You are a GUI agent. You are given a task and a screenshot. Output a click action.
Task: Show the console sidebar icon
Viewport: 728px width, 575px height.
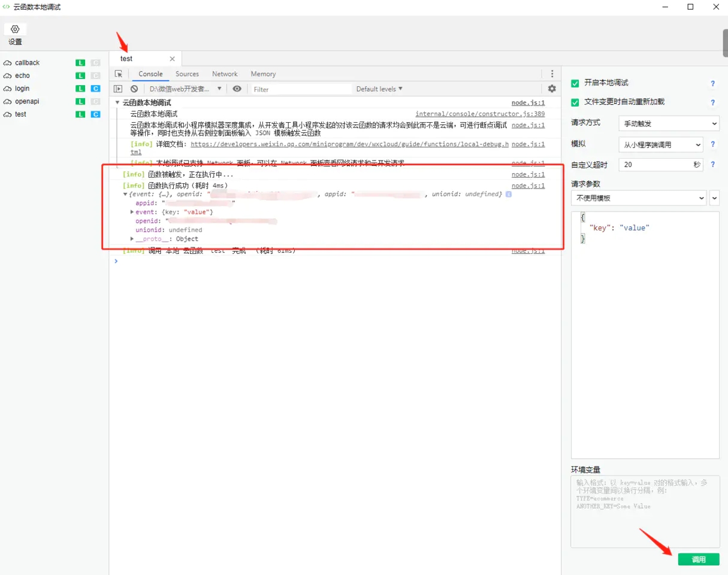[119, 89]
